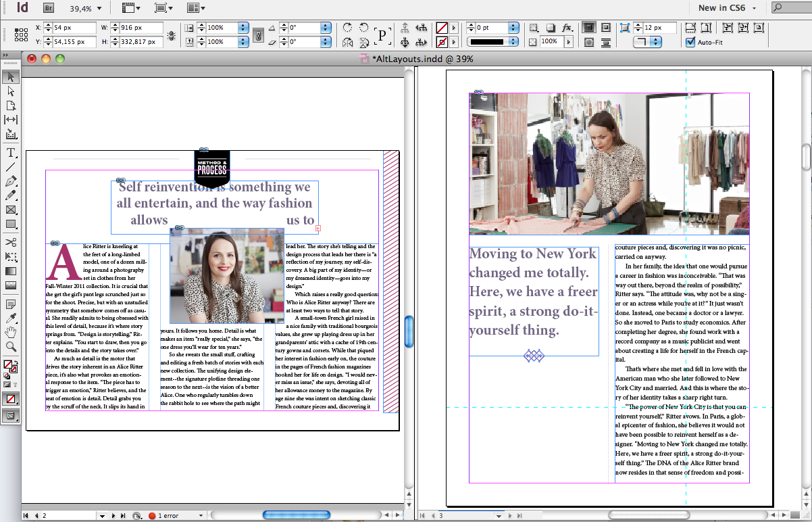The width and height of the screenshot is (812, 522).
Task: Click the fx effects icon
Action: click(567, 28)
